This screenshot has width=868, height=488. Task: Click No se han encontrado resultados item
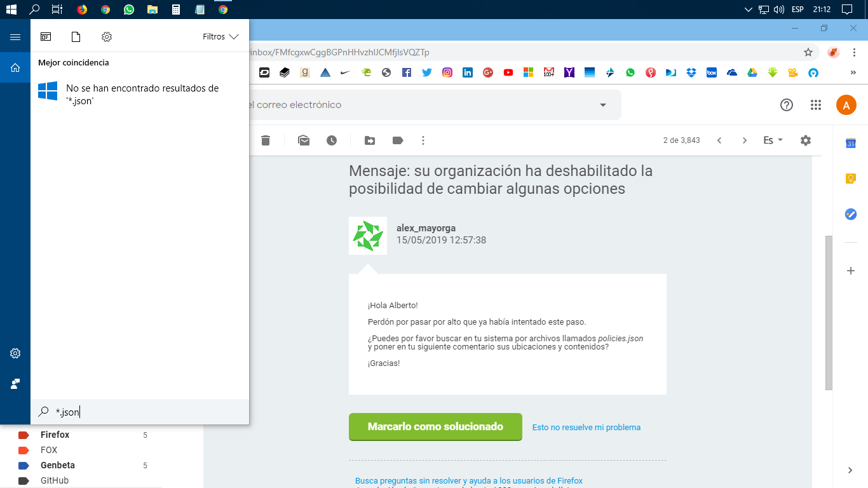click(x=140, y=94)
